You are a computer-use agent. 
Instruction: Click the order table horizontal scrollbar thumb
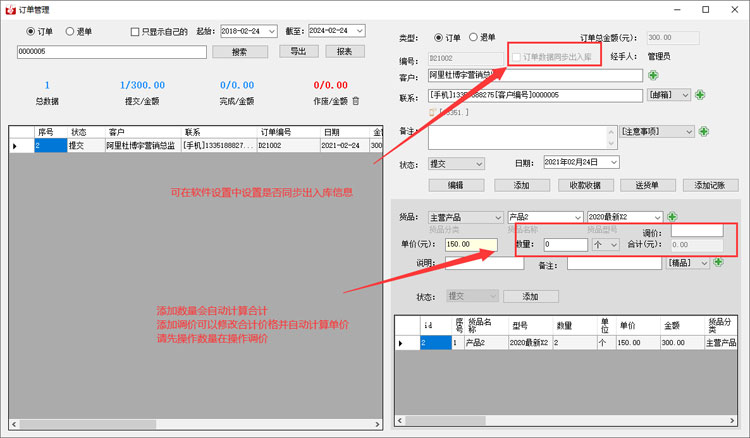(x=88, y=424)
